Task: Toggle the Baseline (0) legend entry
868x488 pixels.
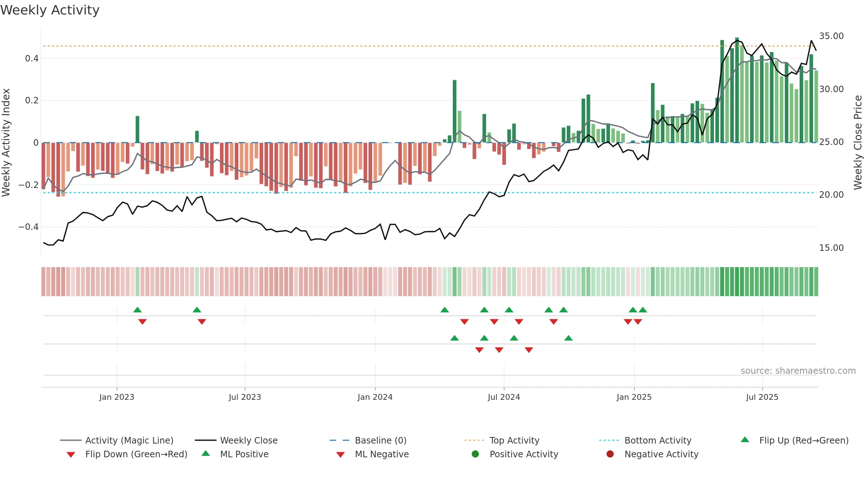Action: 368,440
